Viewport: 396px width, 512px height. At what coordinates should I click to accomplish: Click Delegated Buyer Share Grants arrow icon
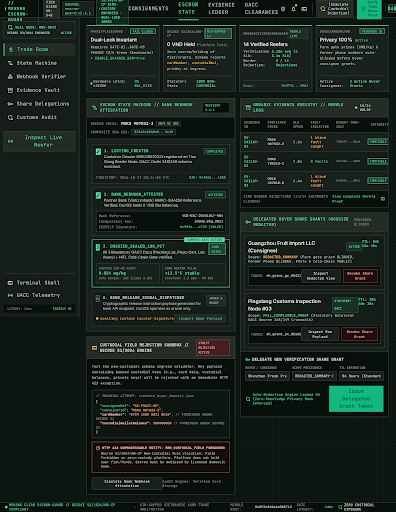coord(248,222)
